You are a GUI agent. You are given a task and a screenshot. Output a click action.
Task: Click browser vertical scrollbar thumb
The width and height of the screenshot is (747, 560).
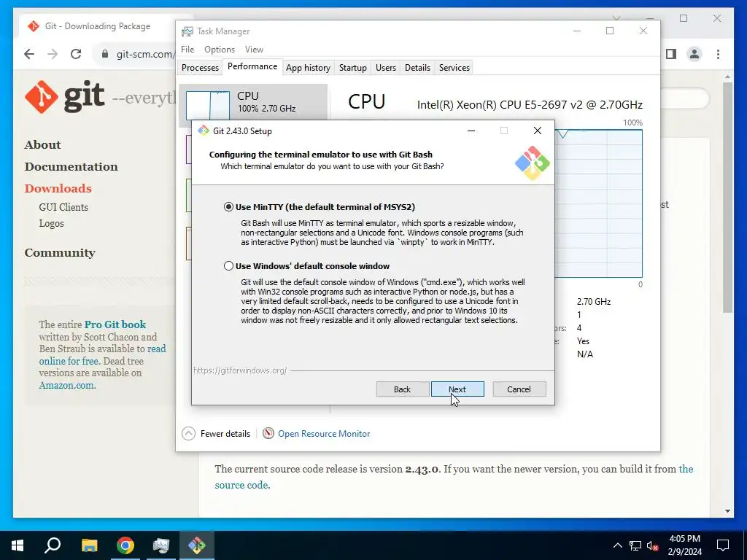pyautogui.click(x=727, y=198)
